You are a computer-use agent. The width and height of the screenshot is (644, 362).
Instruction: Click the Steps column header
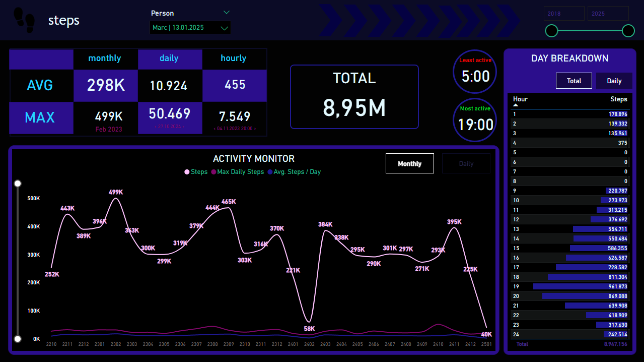[618, 99]
